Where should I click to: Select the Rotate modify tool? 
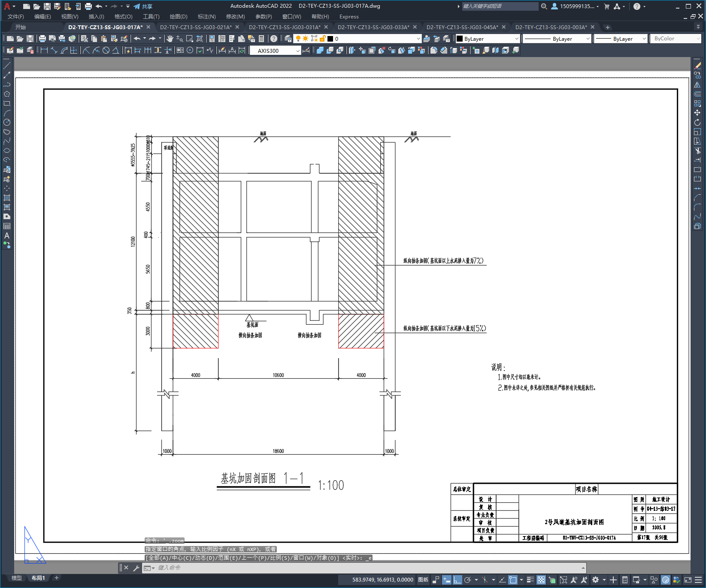pyautogui.click(x=697, y=122)
